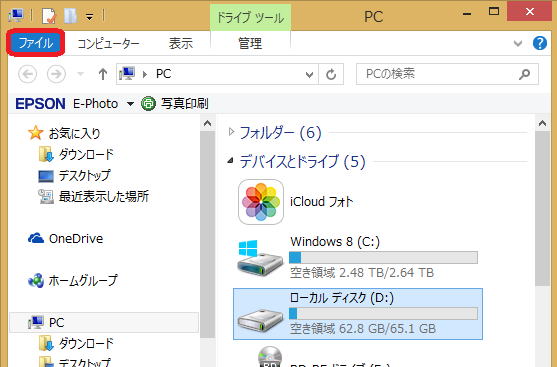This screenshot has height=367, width=557.
Task: Select ホームグループ in navigation pane
Action: [83, 280]
